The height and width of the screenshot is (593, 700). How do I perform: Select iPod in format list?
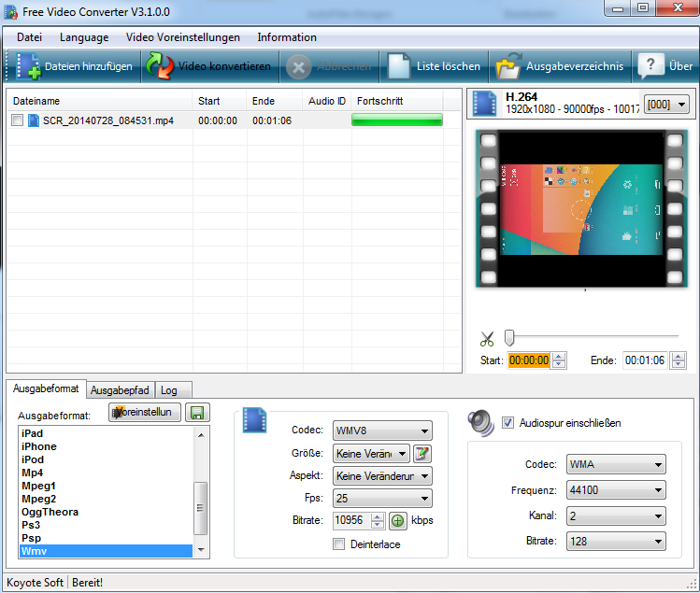(x=106, y=459)
